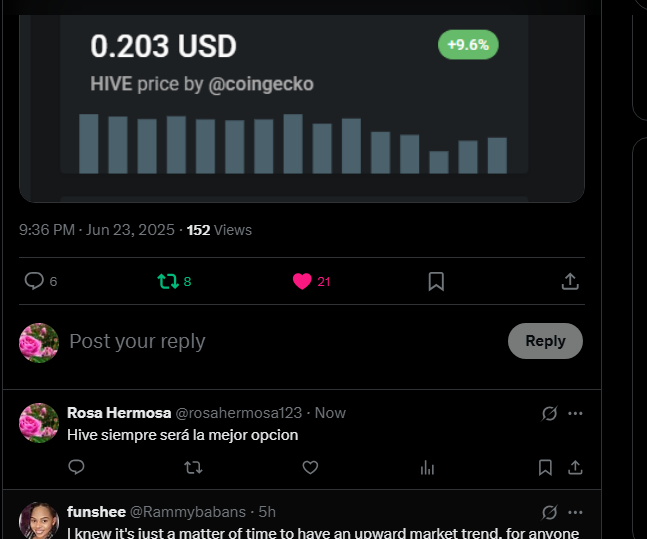Open funshee's profile avatar
647x539 pixels.
[39, 521]
